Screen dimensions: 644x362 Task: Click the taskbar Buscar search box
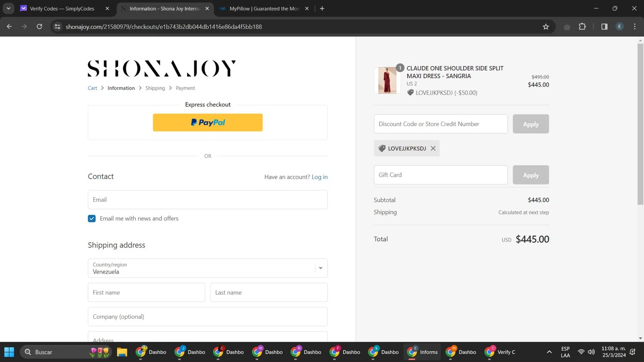[66, 352]
